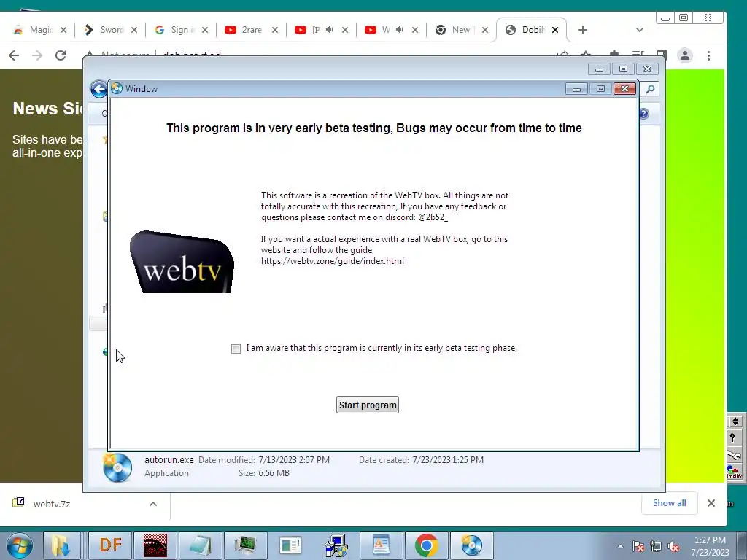This screenshot has width=747, height=560.
Task: Open a new Chrome tab with plus
Action: click(583, 30)
